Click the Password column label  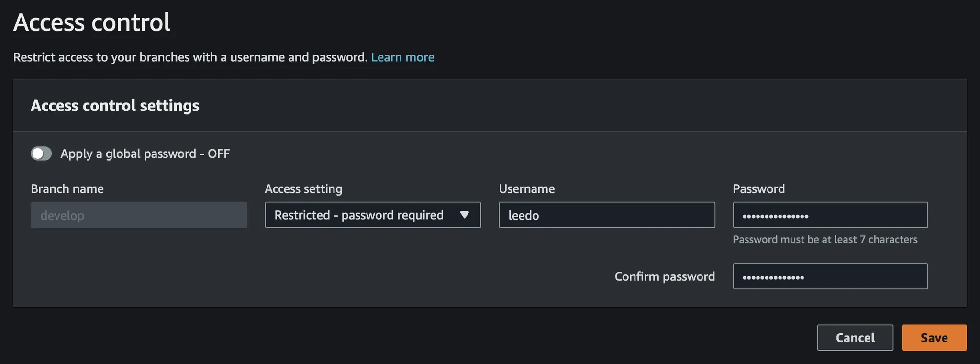(x=758, y=189)
